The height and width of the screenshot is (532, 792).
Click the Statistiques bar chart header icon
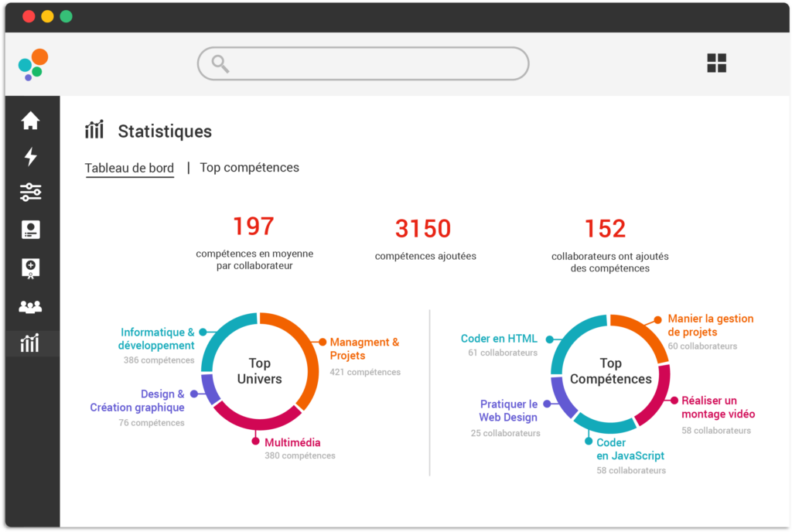pos(94,129)
